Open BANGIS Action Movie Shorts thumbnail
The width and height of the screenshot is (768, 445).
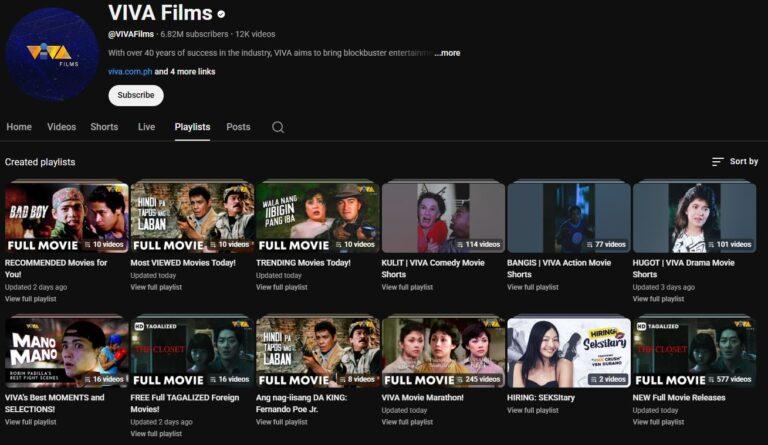(569, 218)
